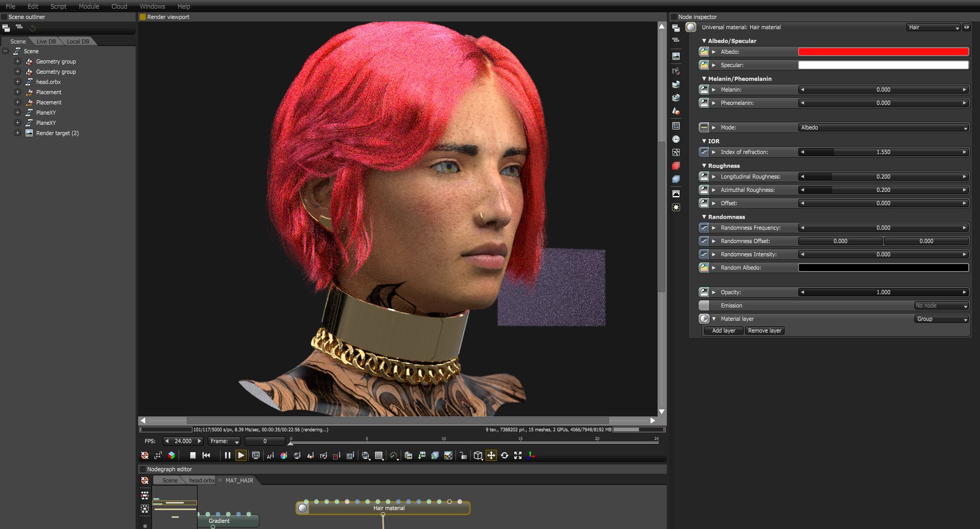This screenshot has height=529, width=980.
Task: Activate the rotate gizmo tool
Action: coord(505,455)
